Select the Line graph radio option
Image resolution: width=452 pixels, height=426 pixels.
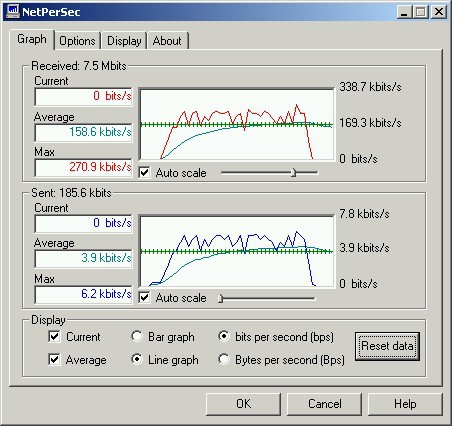[x=137, y=359]
